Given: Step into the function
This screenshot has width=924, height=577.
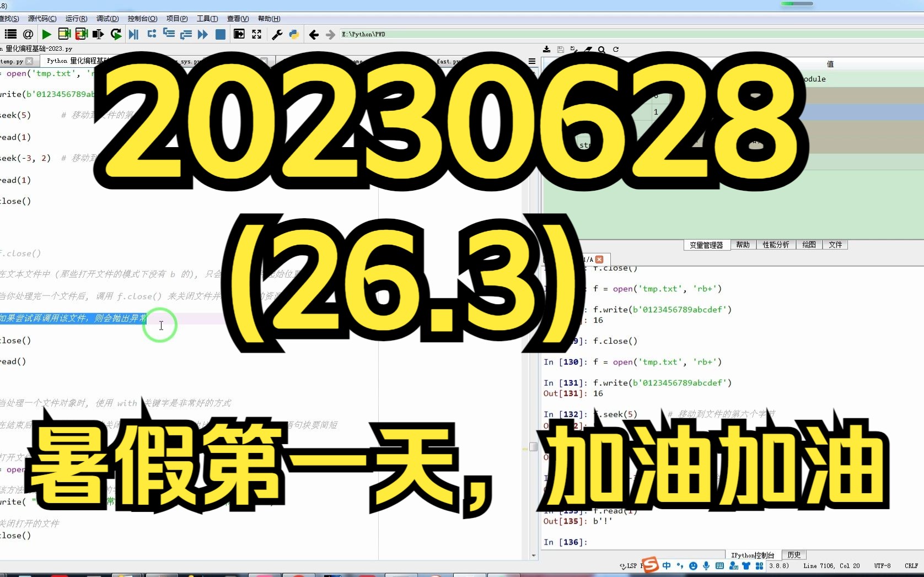Looking at the screenshot, I should tap(169, 34).
